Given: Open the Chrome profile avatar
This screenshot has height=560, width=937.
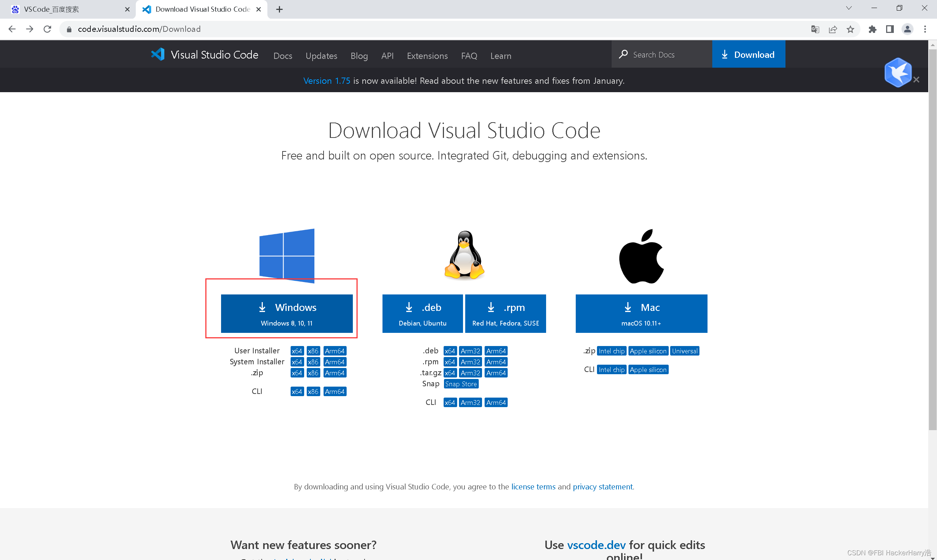Looking at the screenshot, I should [907, 29].
